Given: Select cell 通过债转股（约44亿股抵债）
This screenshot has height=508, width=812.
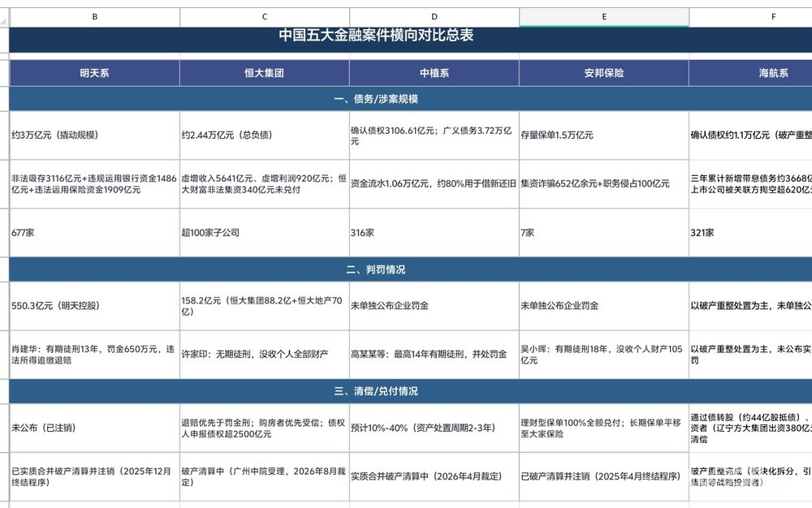Looking at the screenshot, I should click(751, 428).
